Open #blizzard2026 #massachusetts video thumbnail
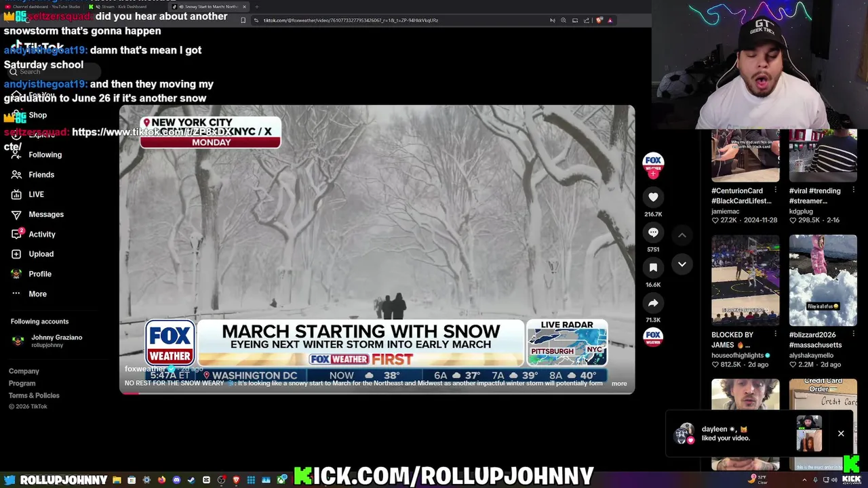This screenshot has height=488, width=868. click(x=823, y=281)
